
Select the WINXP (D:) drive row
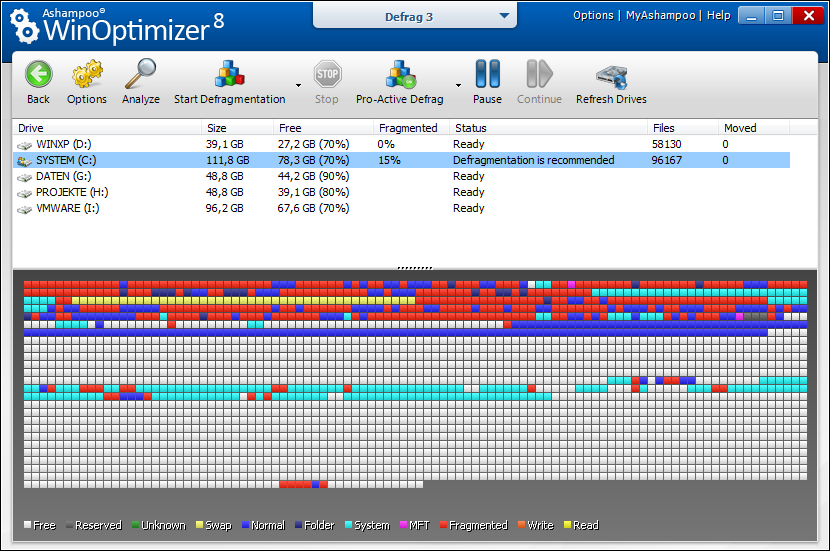coord(401,144)
